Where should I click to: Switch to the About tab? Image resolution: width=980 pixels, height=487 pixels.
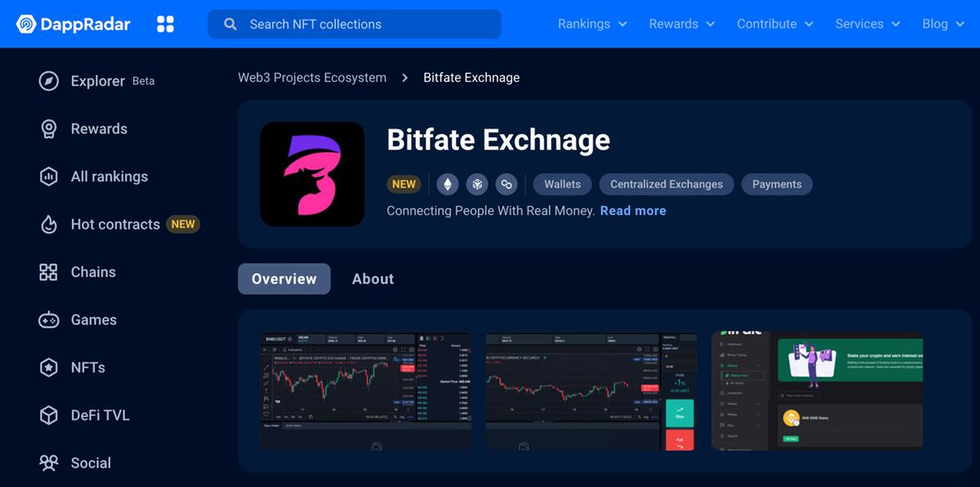click(x=373, y=279)
